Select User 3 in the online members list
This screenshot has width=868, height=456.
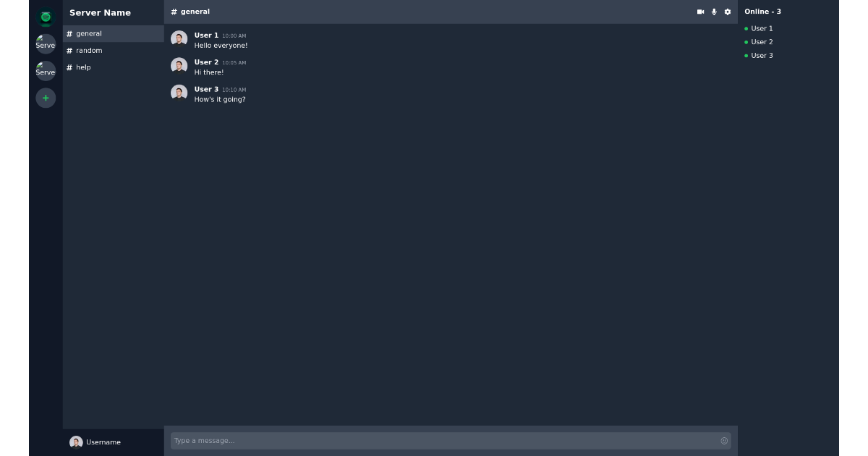click(762, 55)
